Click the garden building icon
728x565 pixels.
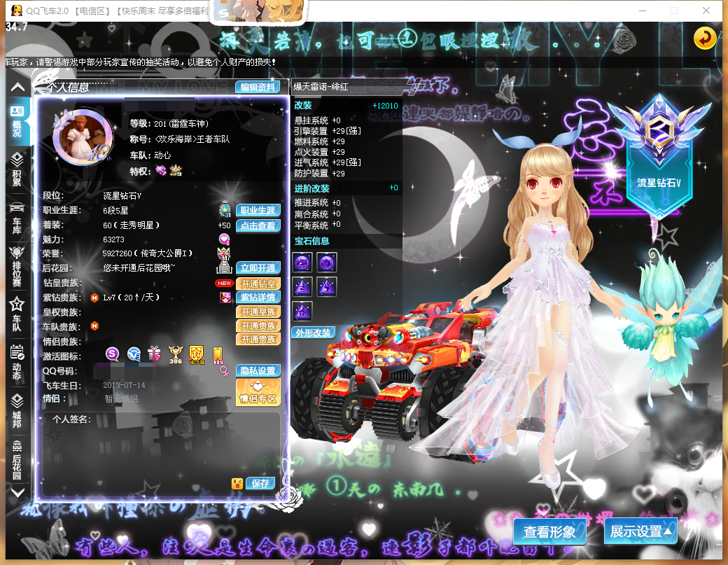pyautogui.click(x=224, y=267)
